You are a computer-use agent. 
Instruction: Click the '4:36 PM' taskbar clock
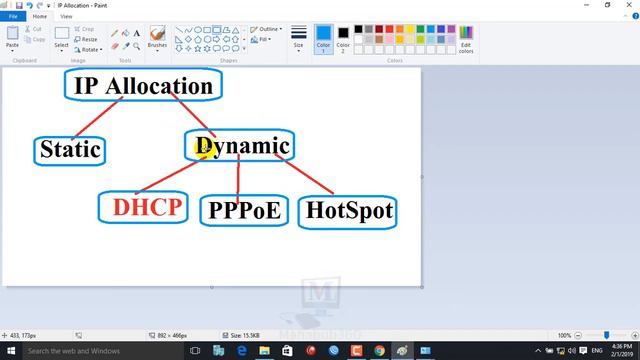(621, 346)
